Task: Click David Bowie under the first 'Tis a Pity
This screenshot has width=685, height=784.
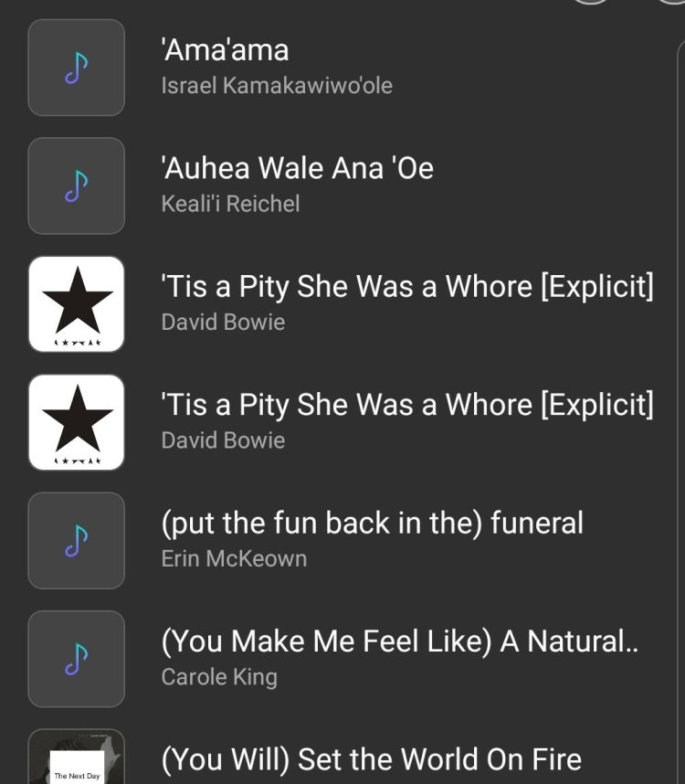Action: [223, 323]
